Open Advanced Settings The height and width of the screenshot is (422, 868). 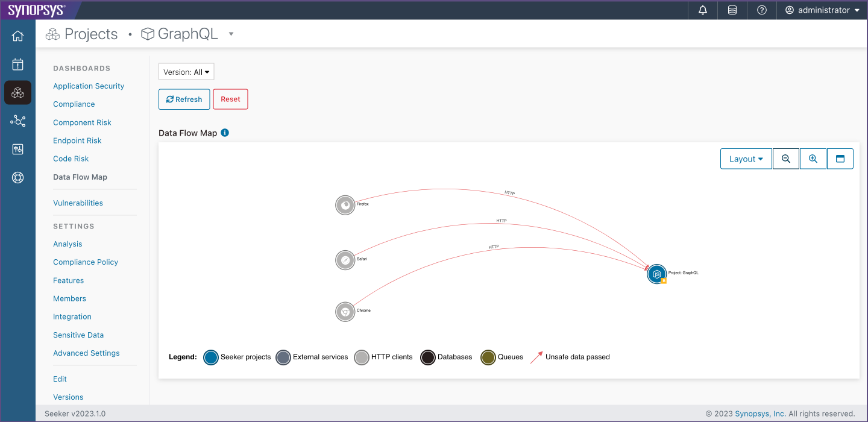[x=86, y=353]
